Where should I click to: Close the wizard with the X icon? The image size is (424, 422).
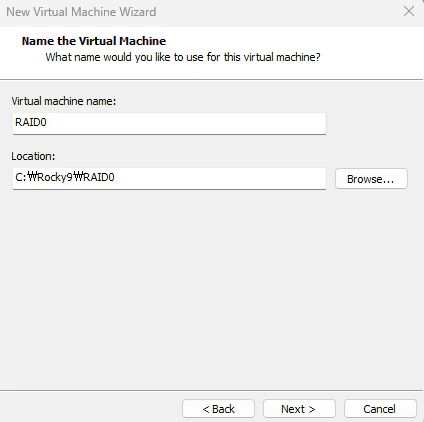pyautogui.click(x=409, y=12)
